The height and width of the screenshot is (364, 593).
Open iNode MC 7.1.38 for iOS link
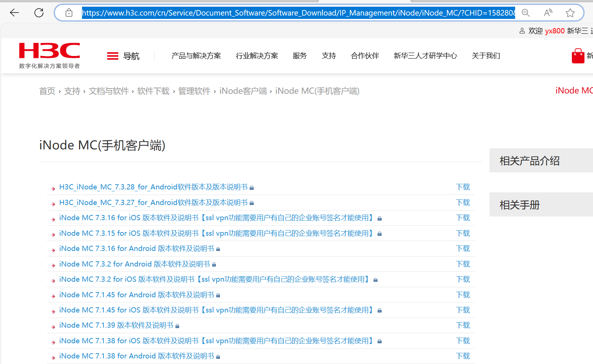point(217,341)
